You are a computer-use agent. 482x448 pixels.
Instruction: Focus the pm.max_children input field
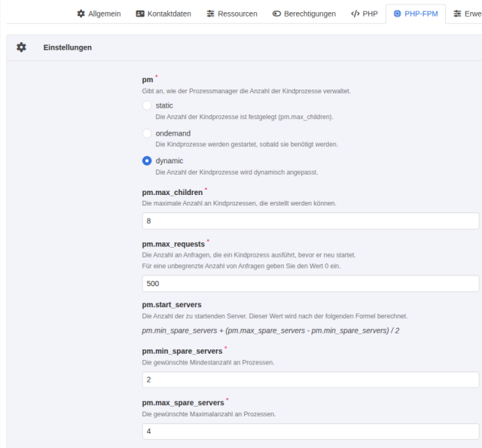click(x=310, y=221)
